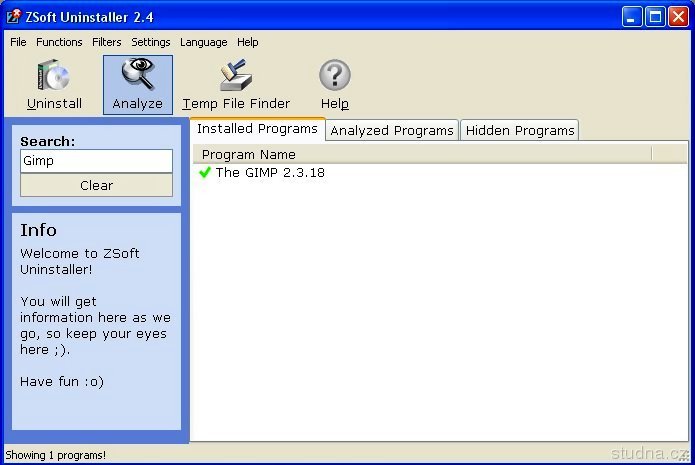
Task: Close the ZSoft Uninstaller window
Action: click(x=679, y=17)
